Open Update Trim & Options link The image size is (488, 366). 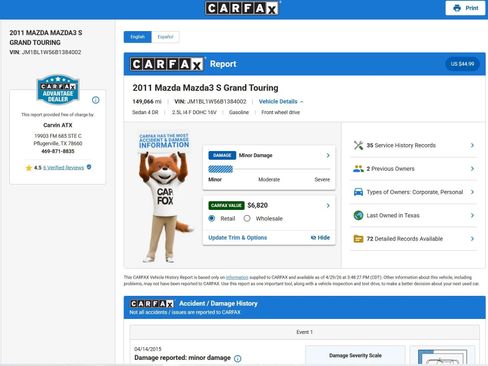238,238
